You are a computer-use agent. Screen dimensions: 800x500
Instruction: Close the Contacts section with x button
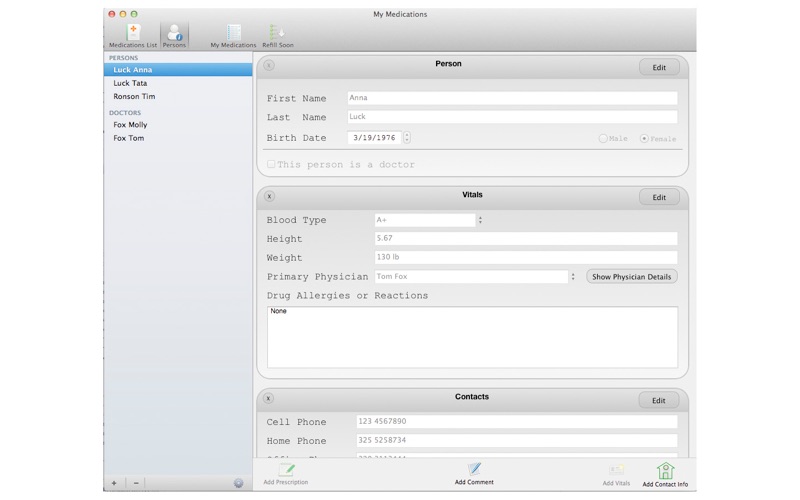[x=269, y=398]
